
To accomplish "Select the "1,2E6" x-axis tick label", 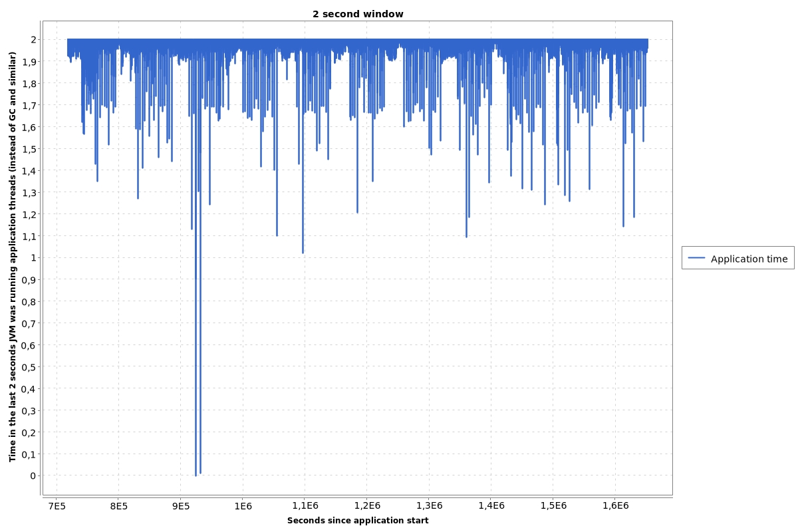I will pyautogui.click(x=367, y=506).
